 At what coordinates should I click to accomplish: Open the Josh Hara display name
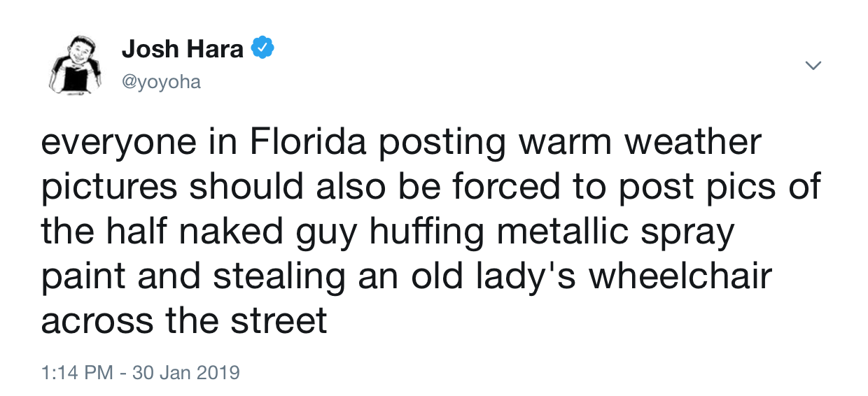pos(182,49)
